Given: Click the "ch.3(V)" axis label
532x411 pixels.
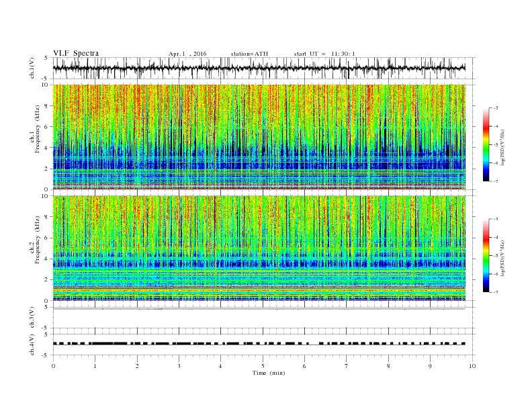Looking at the screenshot, I should coord(32,318).
